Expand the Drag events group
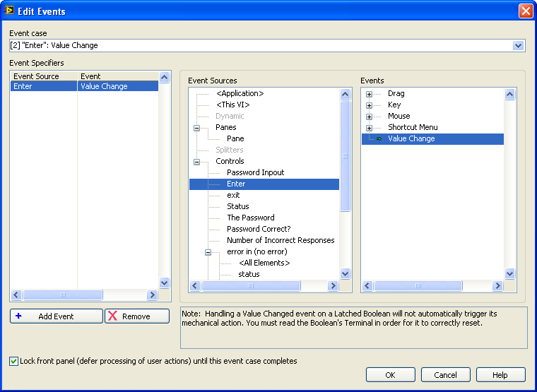Viewport: 537px width, 392px height. click(x=369, y=94)
